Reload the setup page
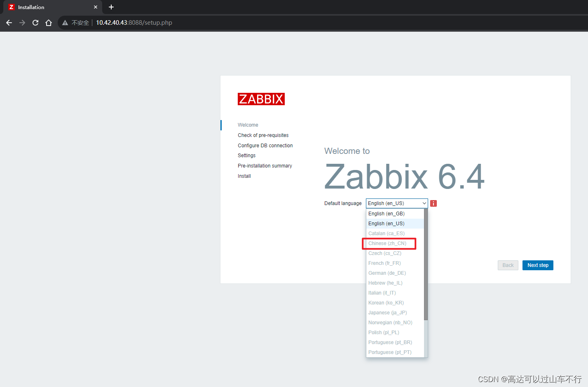The width and height of the screenshot is (588, 387). [35, 23]
